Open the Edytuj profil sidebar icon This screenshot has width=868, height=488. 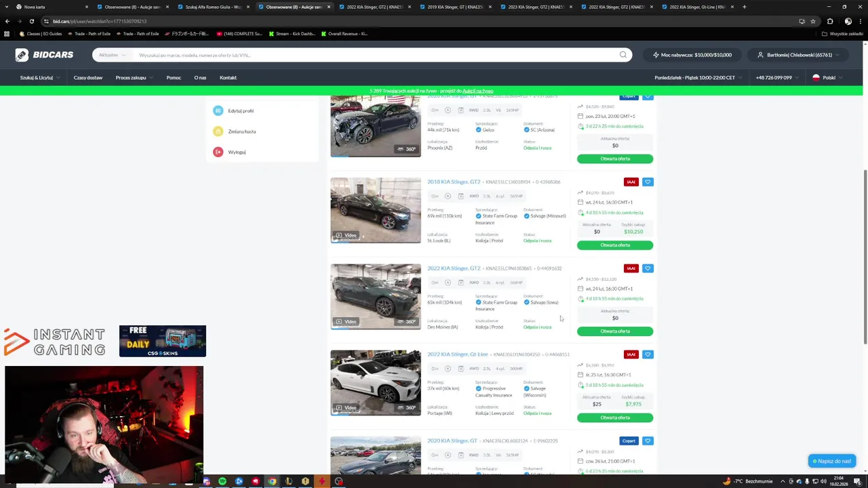click(x=218, y=110)
